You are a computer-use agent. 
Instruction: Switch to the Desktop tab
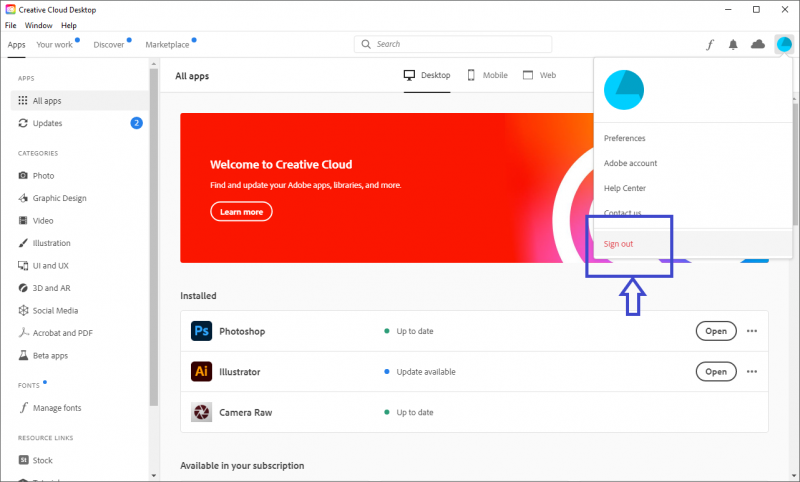coord(427,75)
